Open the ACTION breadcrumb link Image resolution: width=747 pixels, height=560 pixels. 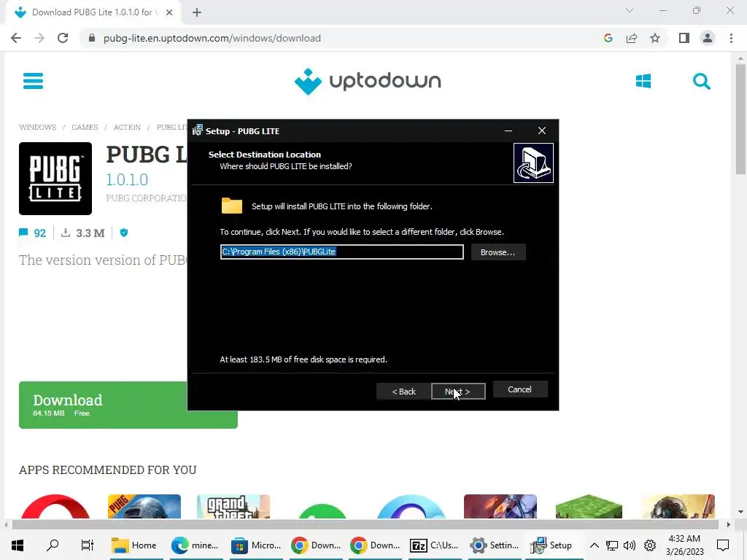coord(127,127)
